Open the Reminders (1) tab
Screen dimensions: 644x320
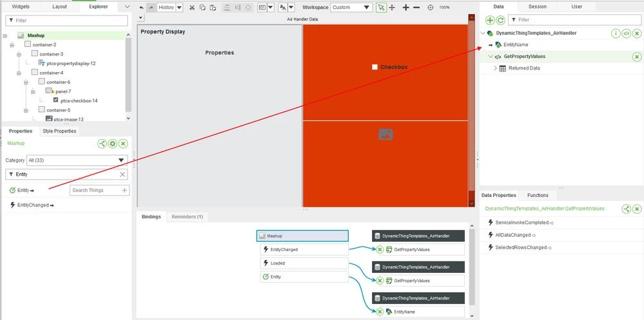pos(188,216)
